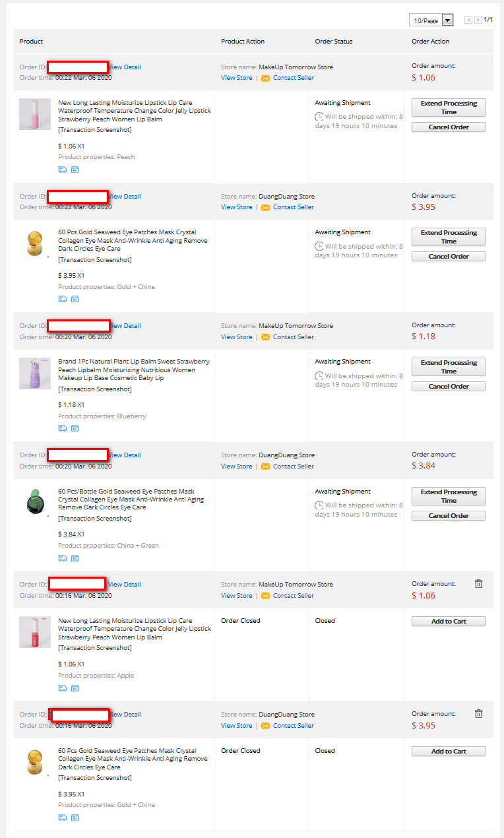View Store link for the first DuangDuang Store order
Screen dimensions: 504x838
coord(236,207)
